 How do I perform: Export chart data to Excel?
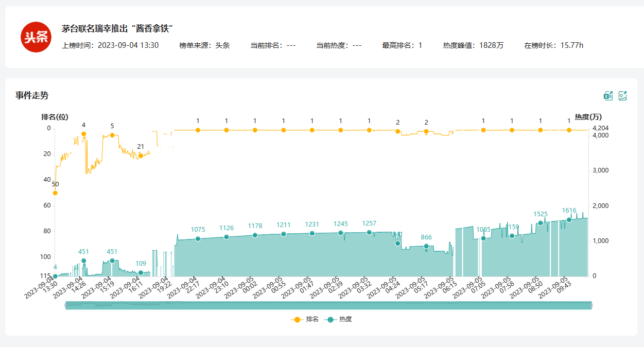click(x=608, y=95)
